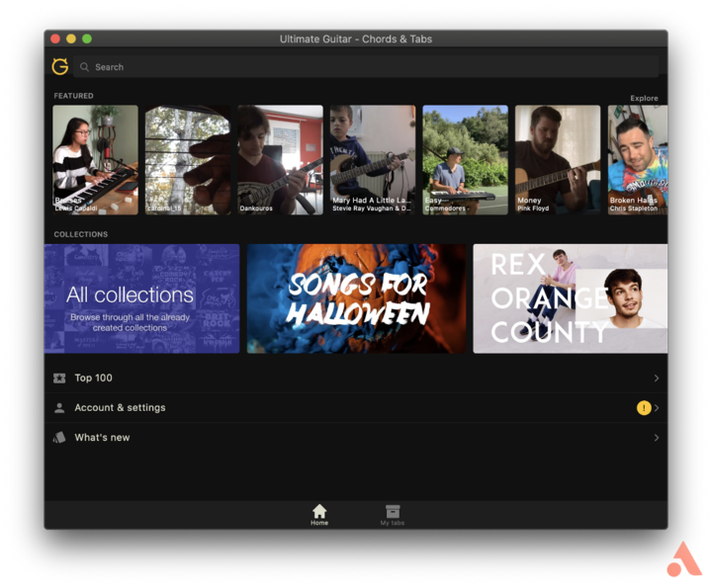Screen dimensions: 712x588
Task: Click the Ultimate Guitar logo icon
Action: pyautogui.click(x=60, y=66)
